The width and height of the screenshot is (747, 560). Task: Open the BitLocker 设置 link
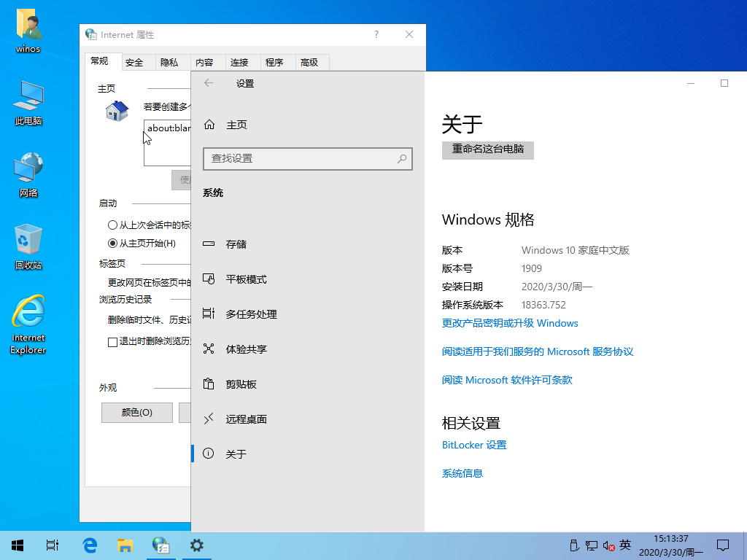point(474,446)
